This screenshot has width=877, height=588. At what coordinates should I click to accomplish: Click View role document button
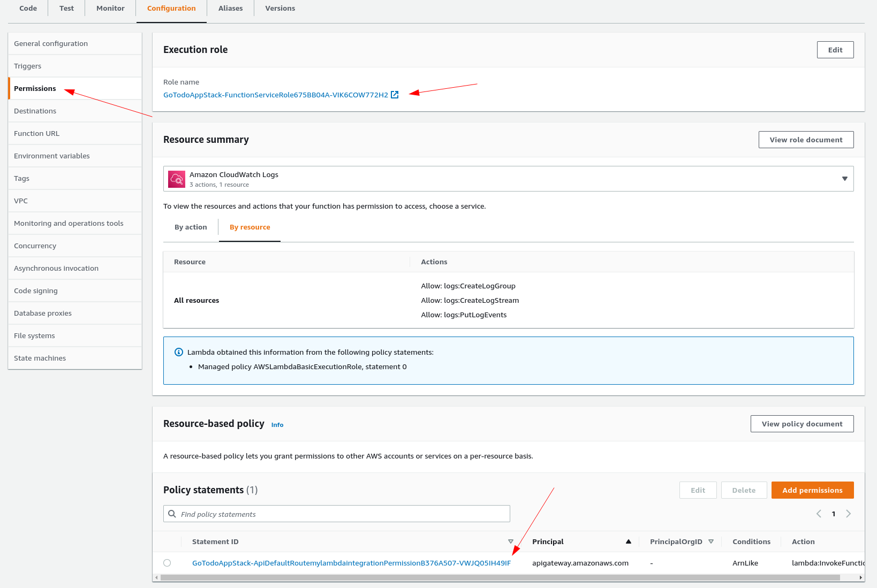point(806,140)
